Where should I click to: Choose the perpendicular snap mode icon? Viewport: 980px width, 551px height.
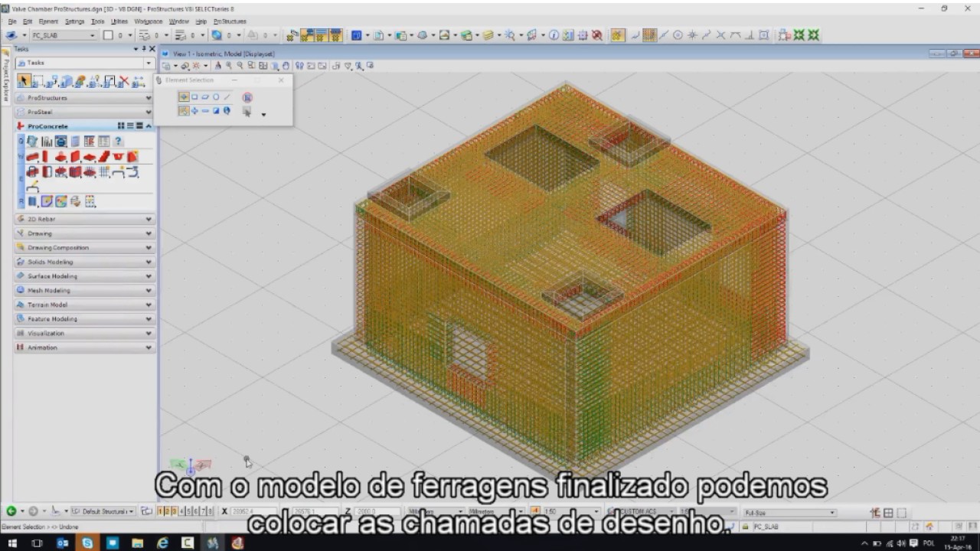(x=750, y=35)
